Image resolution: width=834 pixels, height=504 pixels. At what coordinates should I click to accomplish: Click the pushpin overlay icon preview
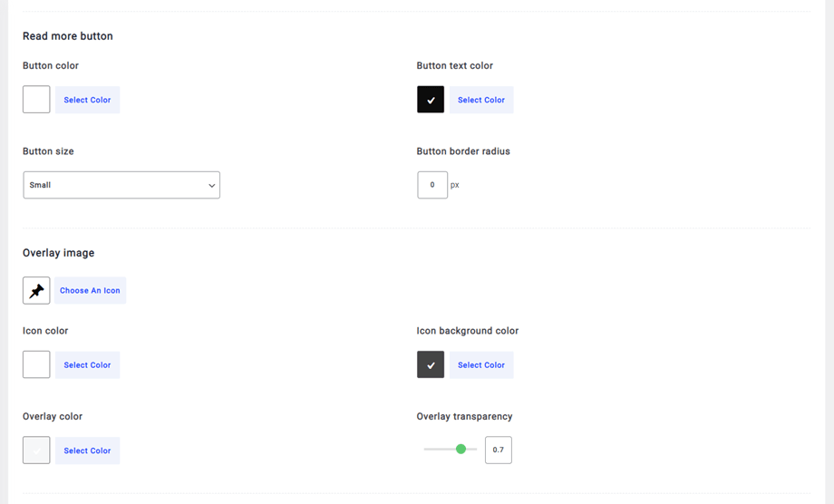coord(36,291)
